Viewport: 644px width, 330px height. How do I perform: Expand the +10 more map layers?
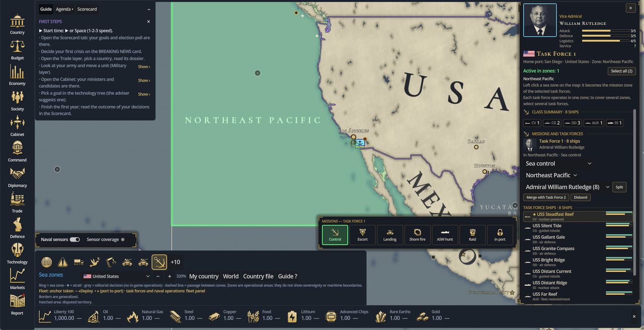click(x=175, y=262)
